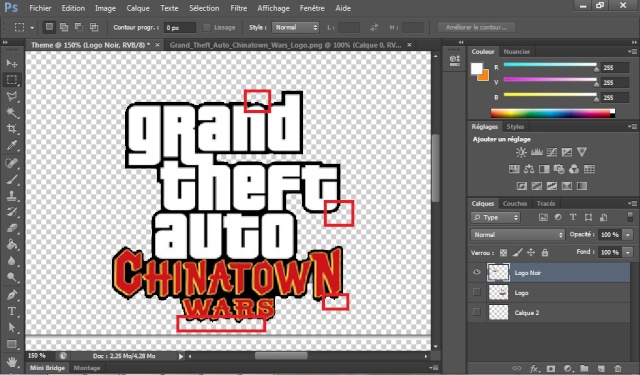Toggle lock all padlock icon
Screen dimensions: 640x375
[x=545, y=253]
